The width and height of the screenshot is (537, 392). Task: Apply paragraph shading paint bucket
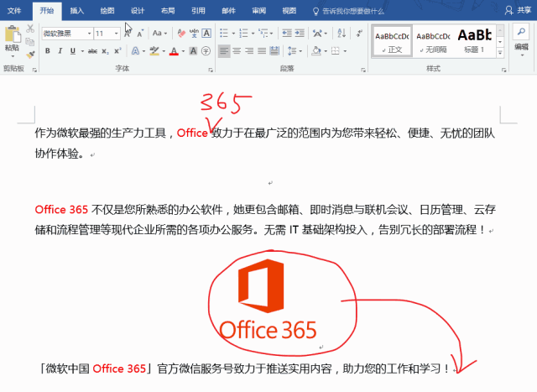click(x=316, y=51)
